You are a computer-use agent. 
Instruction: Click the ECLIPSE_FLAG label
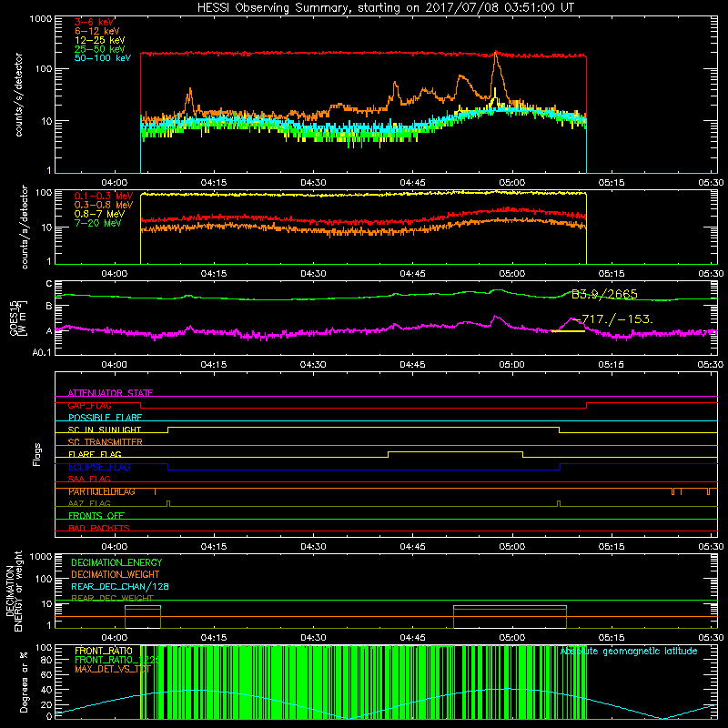click(99, 467)
